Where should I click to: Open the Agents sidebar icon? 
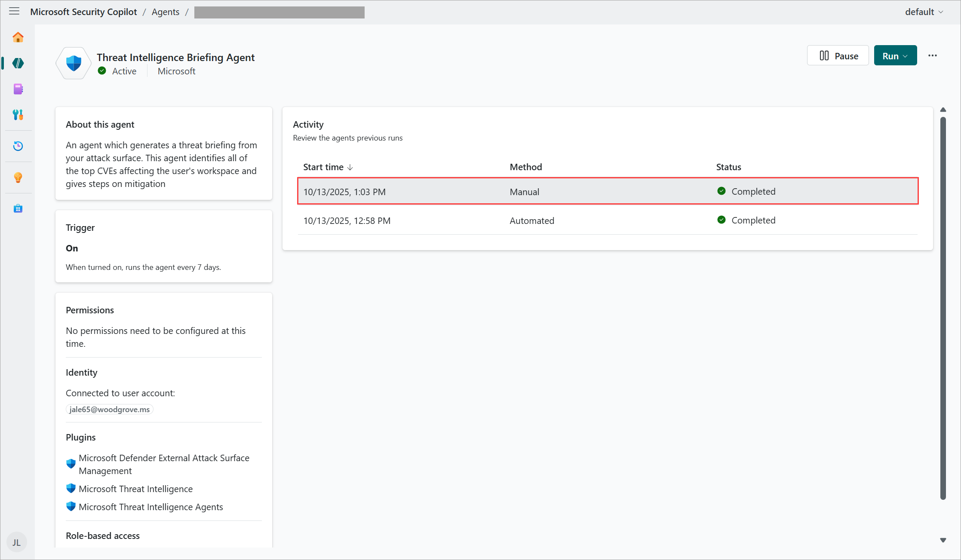[x=18, y=63]
